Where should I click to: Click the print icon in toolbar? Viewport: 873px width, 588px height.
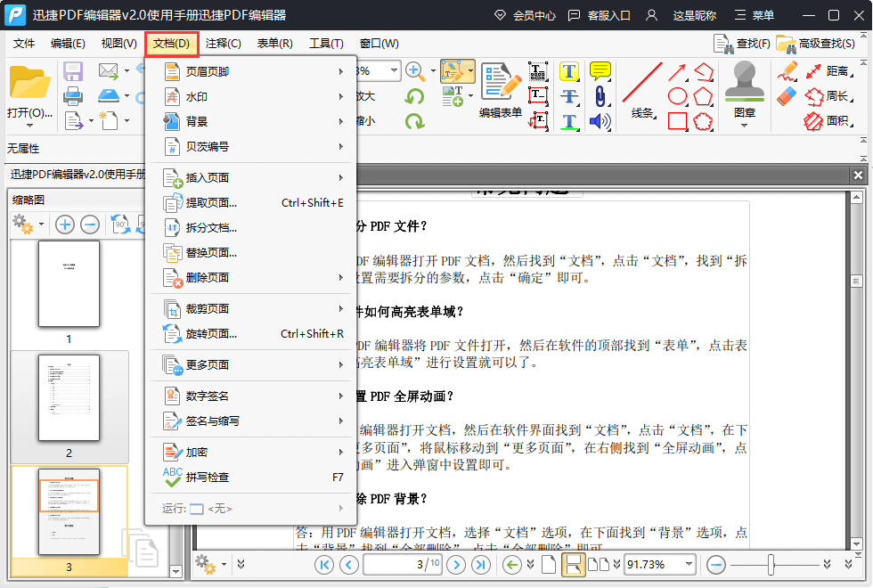click(73, 96)
